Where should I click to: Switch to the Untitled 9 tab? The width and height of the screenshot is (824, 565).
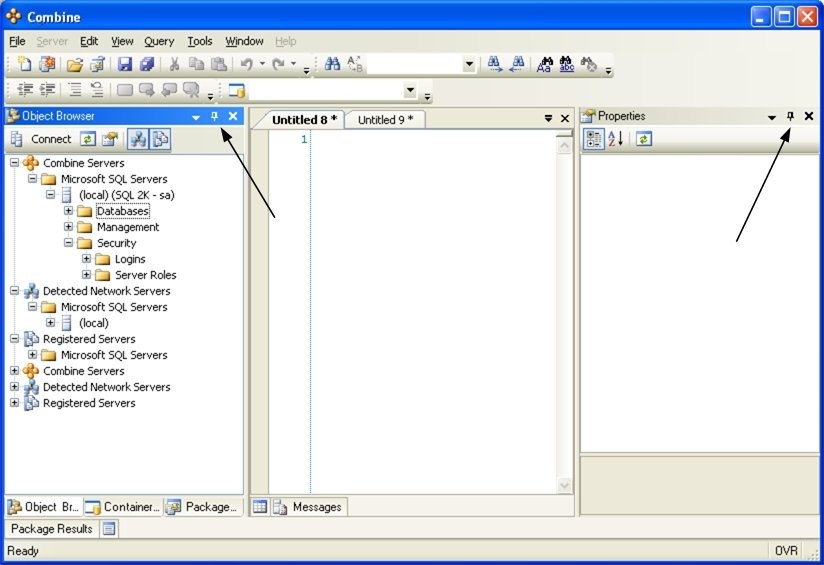tap(385, 120)
